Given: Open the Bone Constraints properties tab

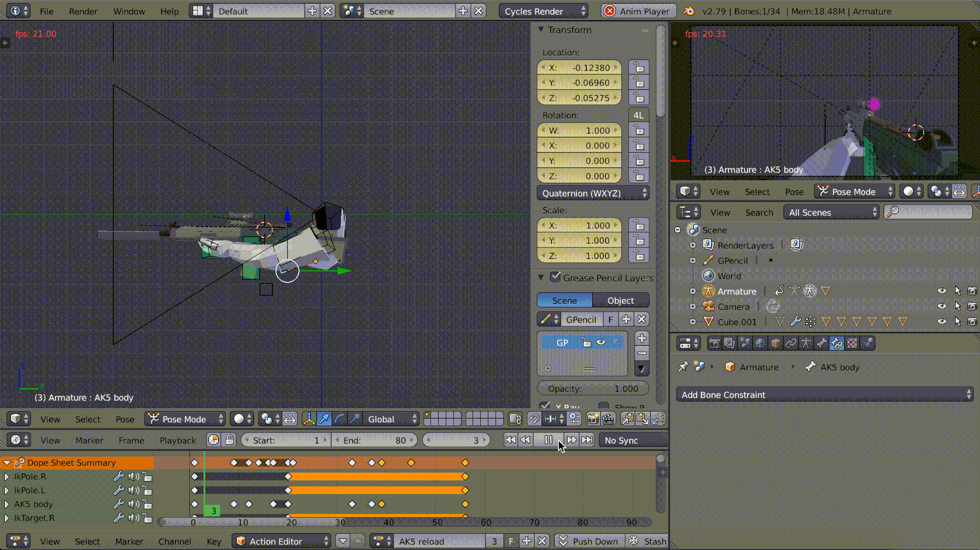Looking at the screenshot, I should pyautogui.click(x=837, y=343).
